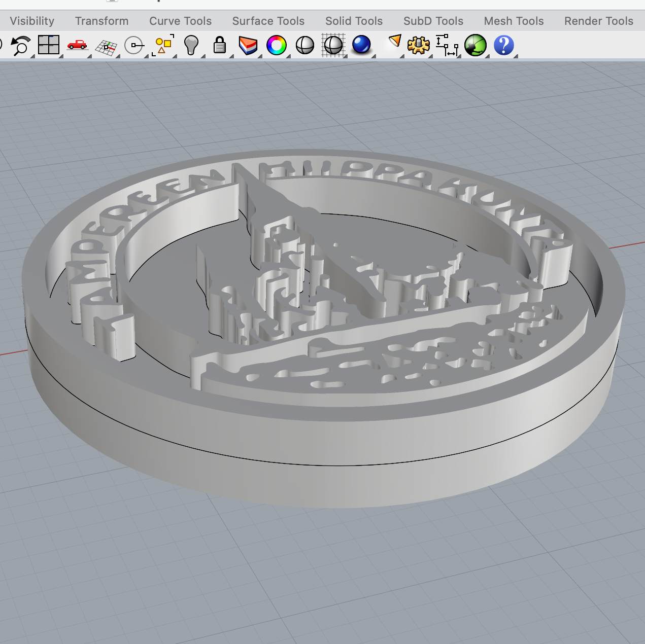Viewport: 645px width, 644px height.
Task: Select the Mesh Tools tab
Action: [x=514, y=21]
